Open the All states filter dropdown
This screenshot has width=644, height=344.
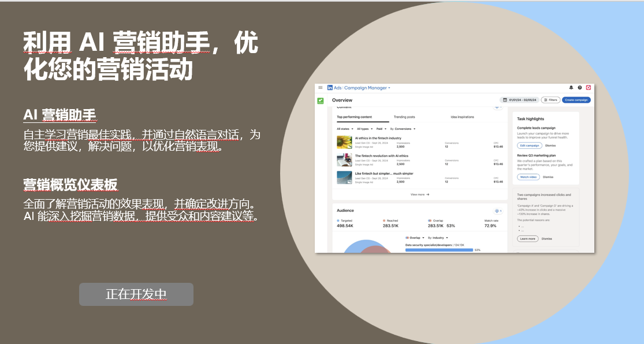(345, 129)
